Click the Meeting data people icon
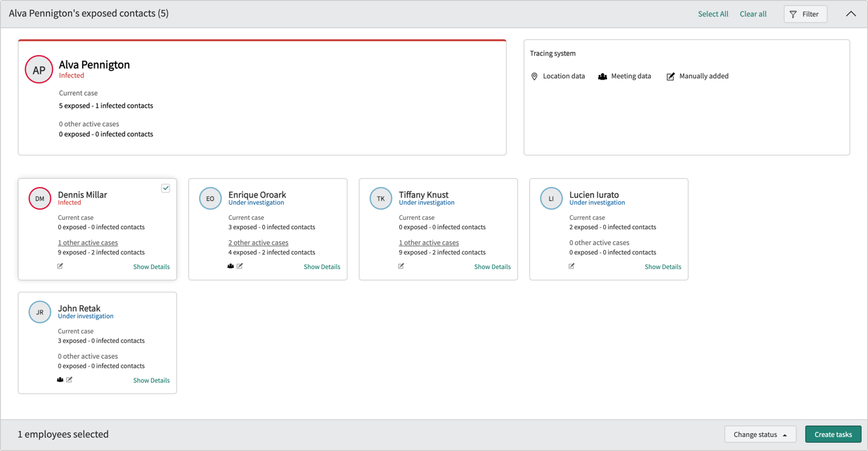The width and height of the screenshot is (868, 451). (x=603, y=76)
